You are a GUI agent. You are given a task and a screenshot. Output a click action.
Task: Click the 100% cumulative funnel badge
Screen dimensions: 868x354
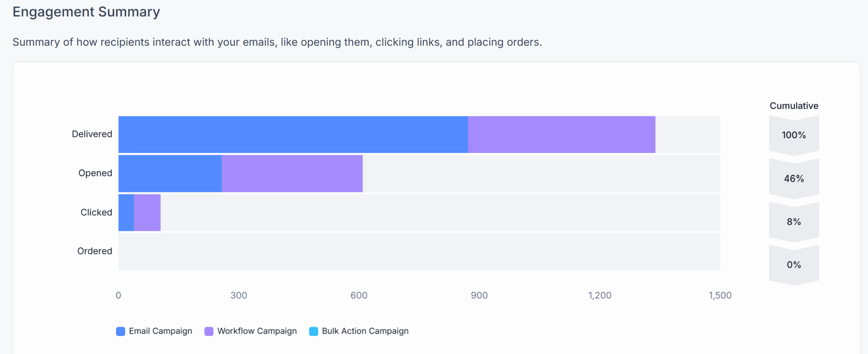point(794,135)
